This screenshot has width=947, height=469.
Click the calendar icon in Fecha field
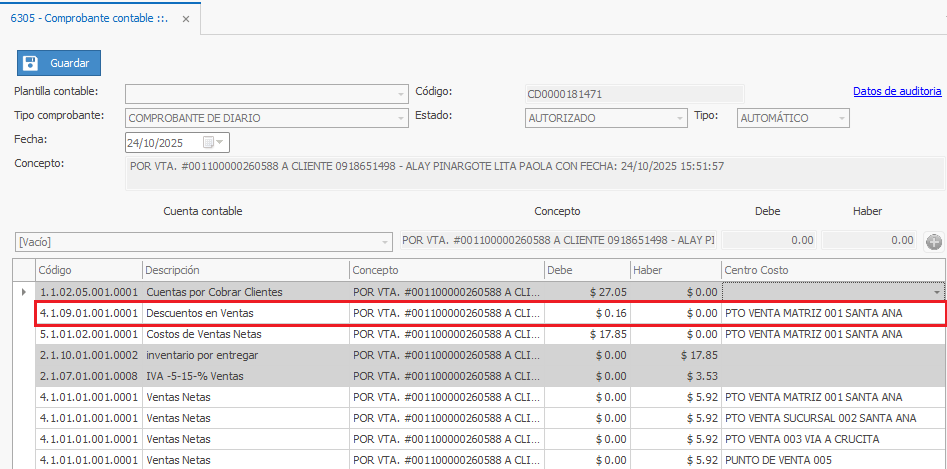(x=208, y=142)
